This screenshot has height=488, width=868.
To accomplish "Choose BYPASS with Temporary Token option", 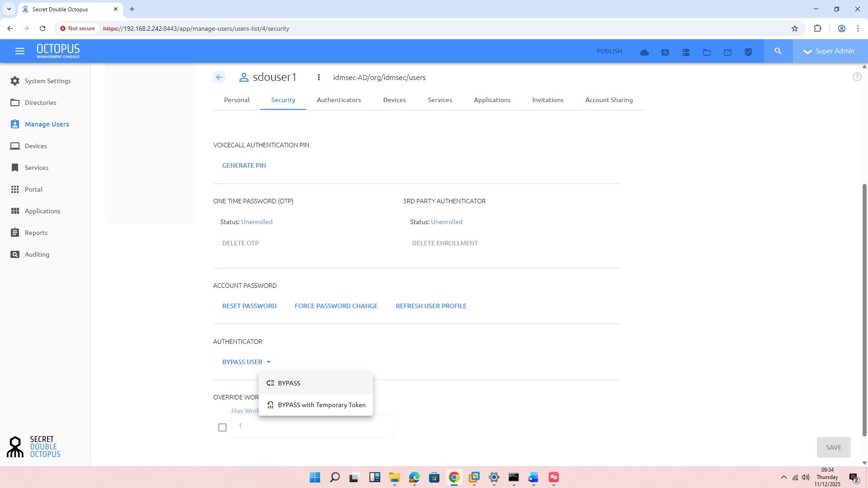I will (x=321, y=405).
